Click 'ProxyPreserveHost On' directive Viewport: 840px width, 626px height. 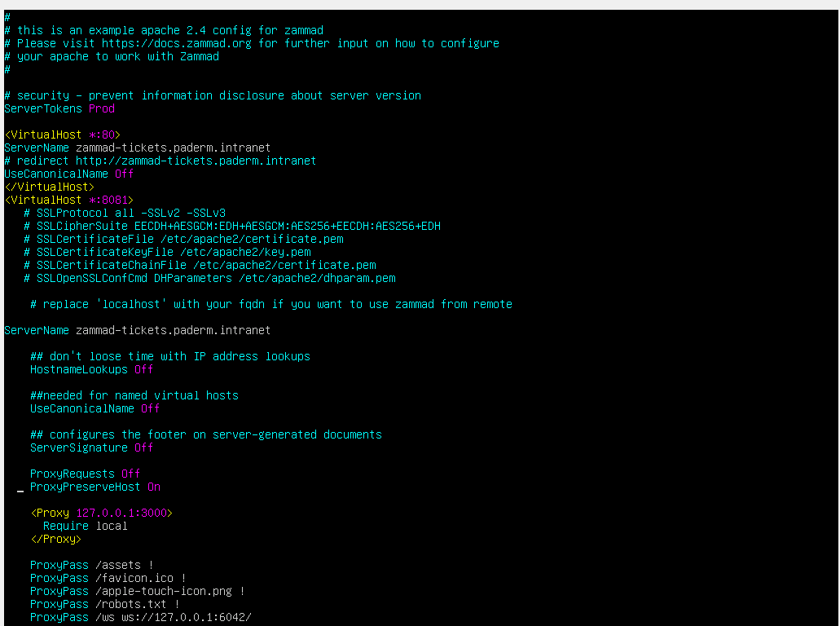coord(95,487)
